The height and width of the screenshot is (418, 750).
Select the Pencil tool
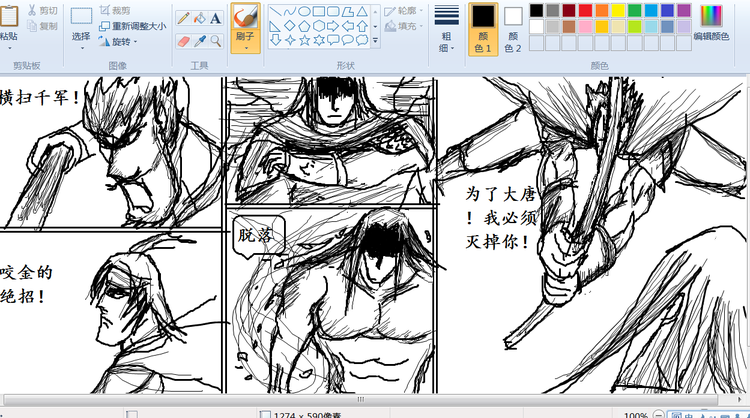coord(183,18)
